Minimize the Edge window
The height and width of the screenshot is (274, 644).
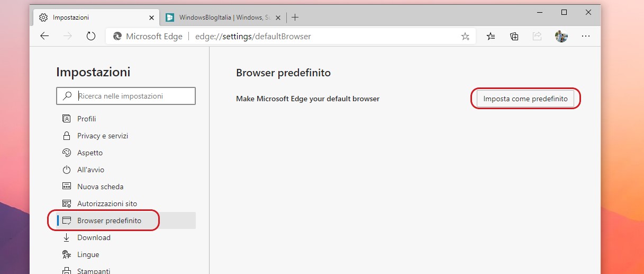(x=540, y=12)
